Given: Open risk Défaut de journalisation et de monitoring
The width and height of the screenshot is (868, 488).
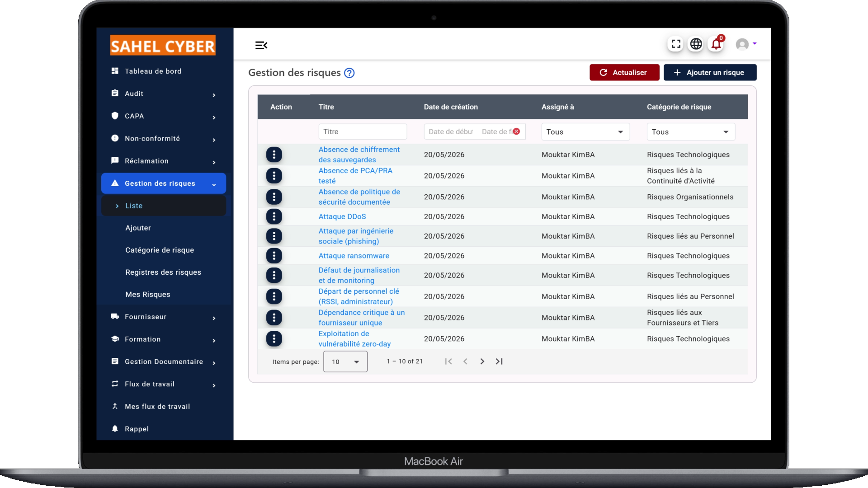Looking at the screenshot, I should (x=359, y=275).
